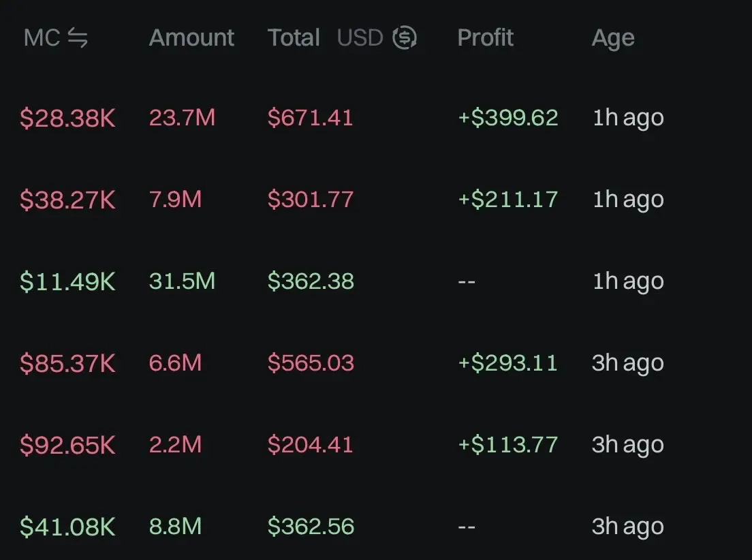The width and height of the screenshot is (752, 560).
Task: Click the $362.56 total cell
Action: pos(310,527)
